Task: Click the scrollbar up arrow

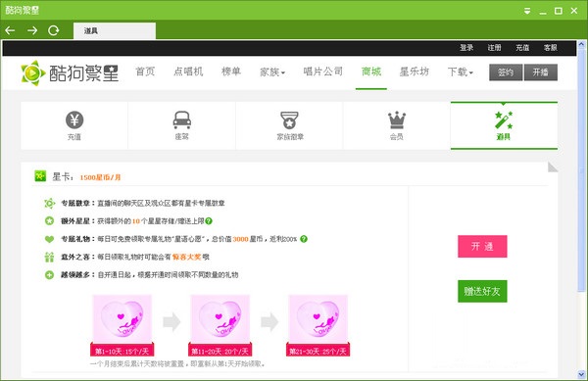Action: [x=581, y=44]
